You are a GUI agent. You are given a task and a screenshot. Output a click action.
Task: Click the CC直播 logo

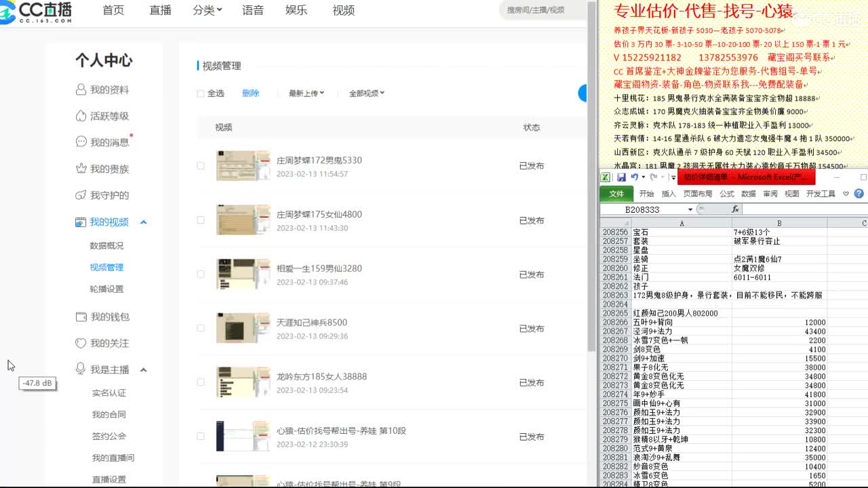click(x=35, y=12)
